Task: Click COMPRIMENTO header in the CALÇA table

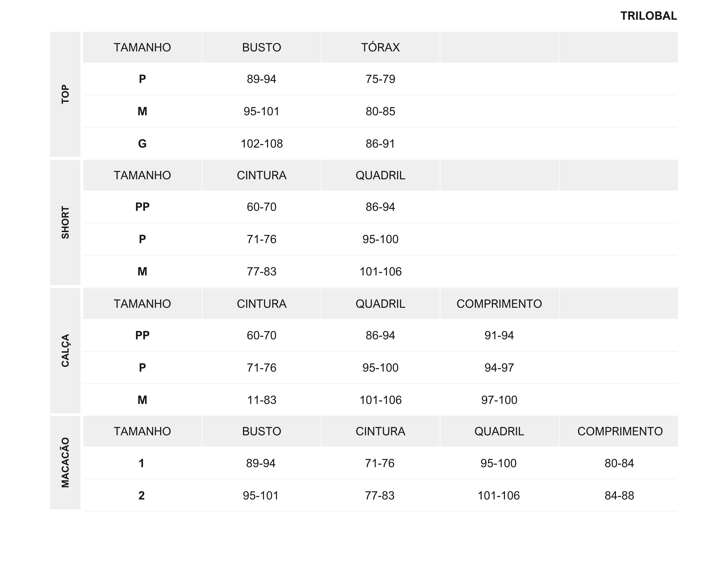Action: (x=499, y=304)
